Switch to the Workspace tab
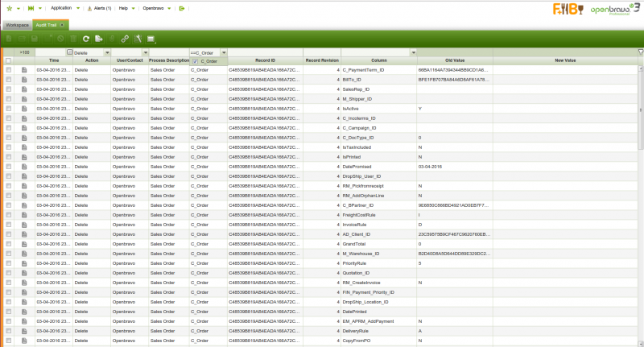644x347 pixels. tap(16, 25)
